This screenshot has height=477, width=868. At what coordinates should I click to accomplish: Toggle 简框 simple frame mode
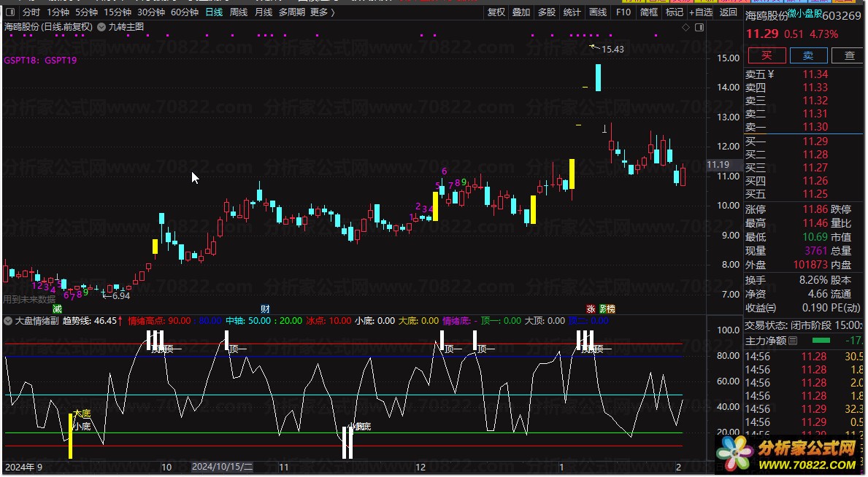[x=648, y=12]
